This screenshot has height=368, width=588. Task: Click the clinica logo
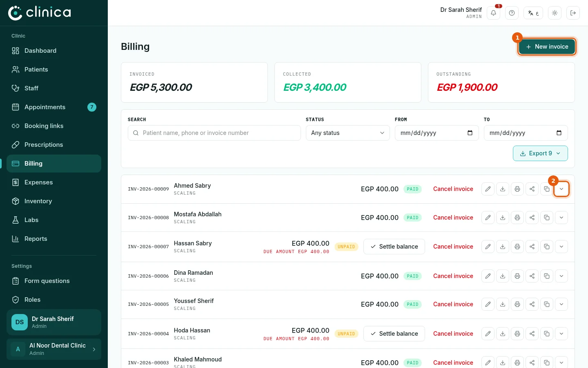[x=40, y=13]
